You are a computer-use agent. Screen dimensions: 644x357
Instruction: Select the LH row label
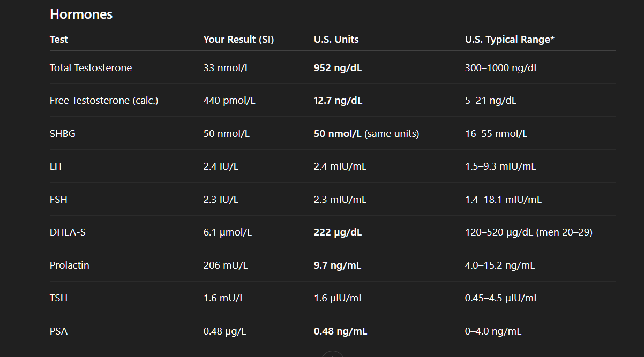[56, 166]
